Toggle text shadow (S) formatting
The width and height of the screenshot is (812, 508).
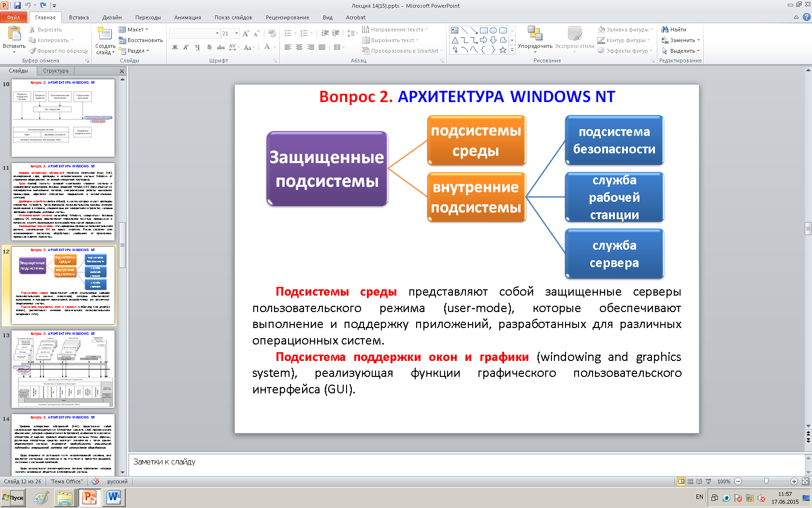click(x=209, y=47)
